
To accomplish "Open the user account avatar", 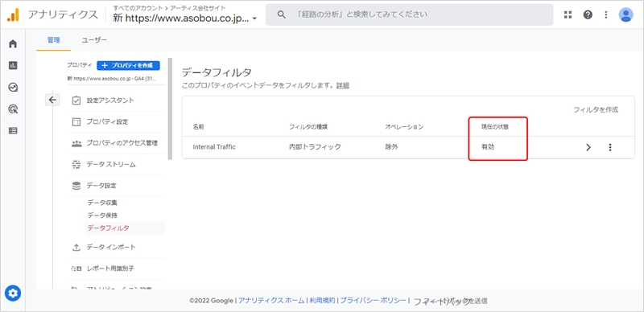I will tap(626, 14).
